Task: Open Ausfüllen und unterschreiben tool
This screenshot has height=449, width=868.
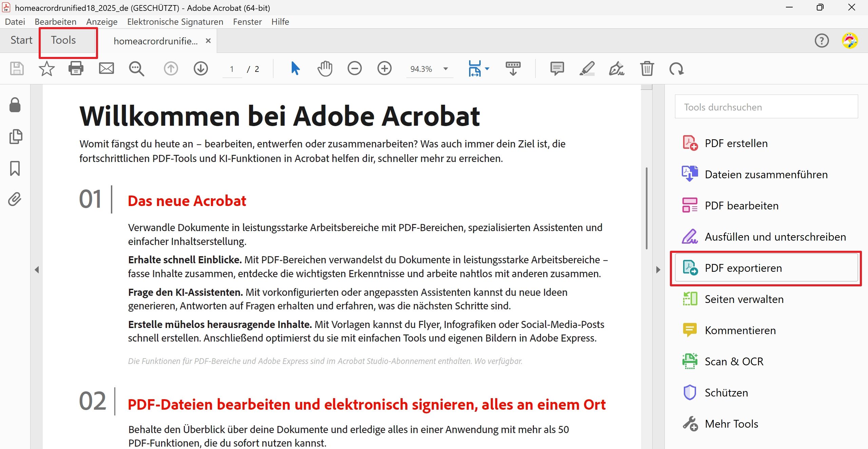Action: coord(767,237)
